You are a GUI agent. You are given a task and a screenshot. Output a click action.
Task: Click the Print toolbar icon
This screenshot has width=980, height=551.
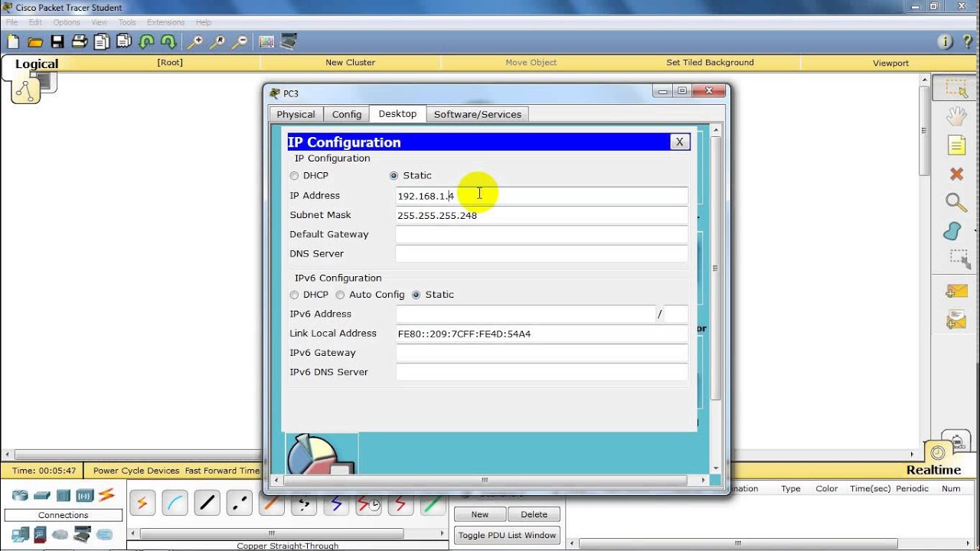(x=80, y=42)
